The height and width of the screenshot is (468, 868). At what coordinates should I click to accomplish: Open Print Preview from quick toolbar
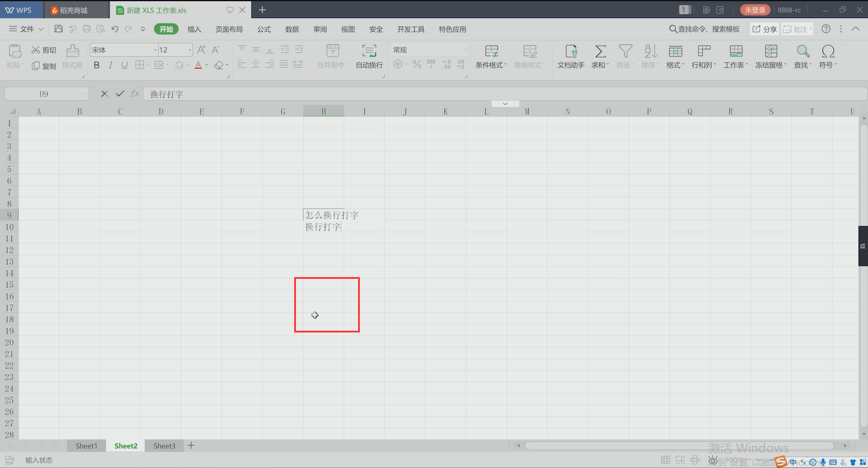click(100, 29)
